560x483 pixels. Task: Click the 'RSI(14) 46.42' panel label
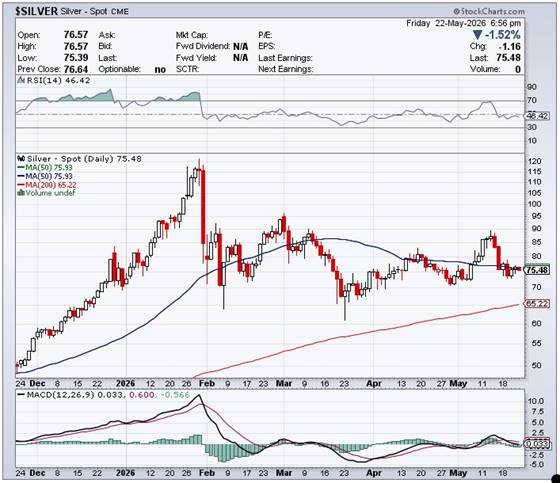click(59, 80)
